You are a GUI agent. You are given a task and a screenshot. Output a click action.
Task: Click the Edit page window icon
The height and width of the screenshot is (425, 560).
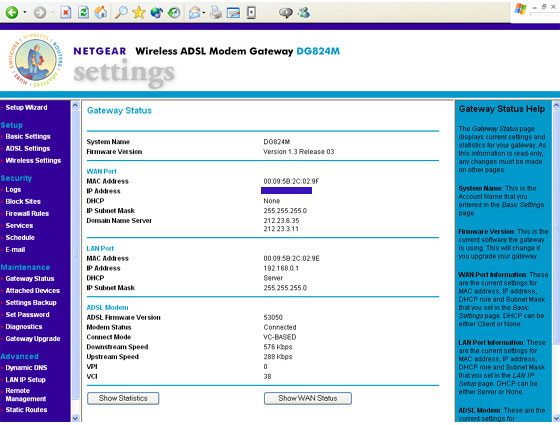pyautogui.click(x=233, y=13)
